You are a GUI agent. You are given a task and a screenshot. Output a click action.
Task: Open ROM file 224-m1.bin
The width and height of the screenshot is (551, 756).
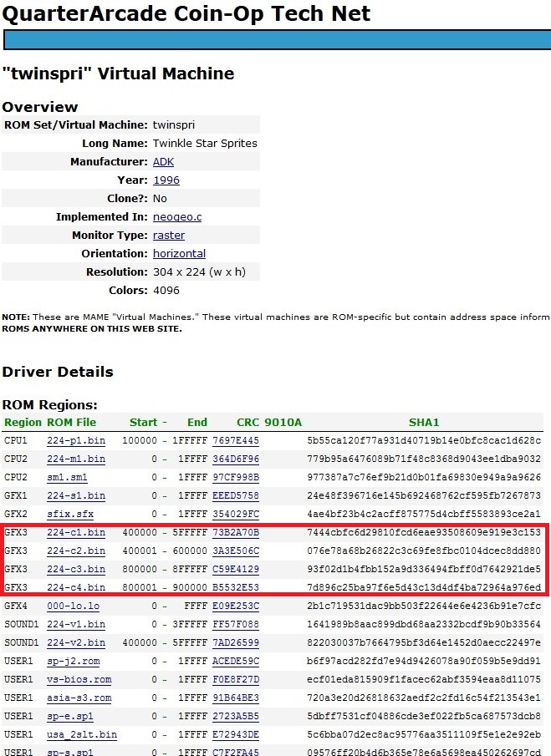pos(76,459)
